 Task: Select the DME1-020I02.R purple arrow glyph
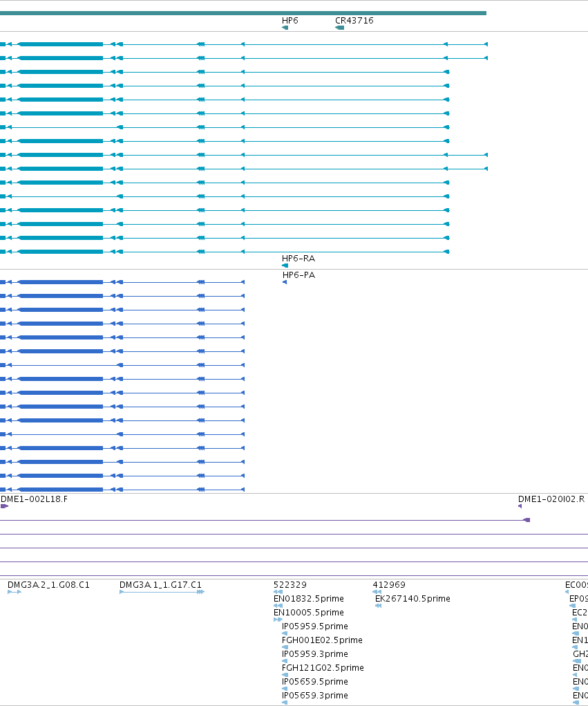(x=520, y=506)
